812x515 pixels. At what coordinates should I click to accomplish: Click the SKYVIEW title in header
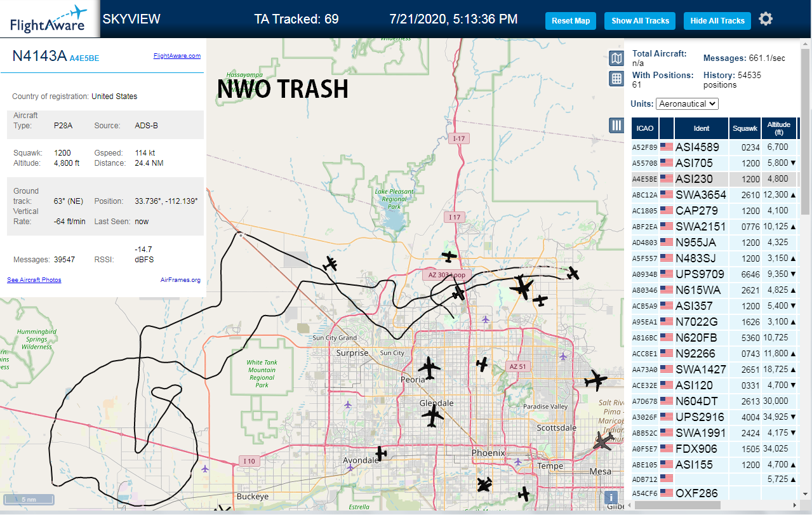(131, 19)
